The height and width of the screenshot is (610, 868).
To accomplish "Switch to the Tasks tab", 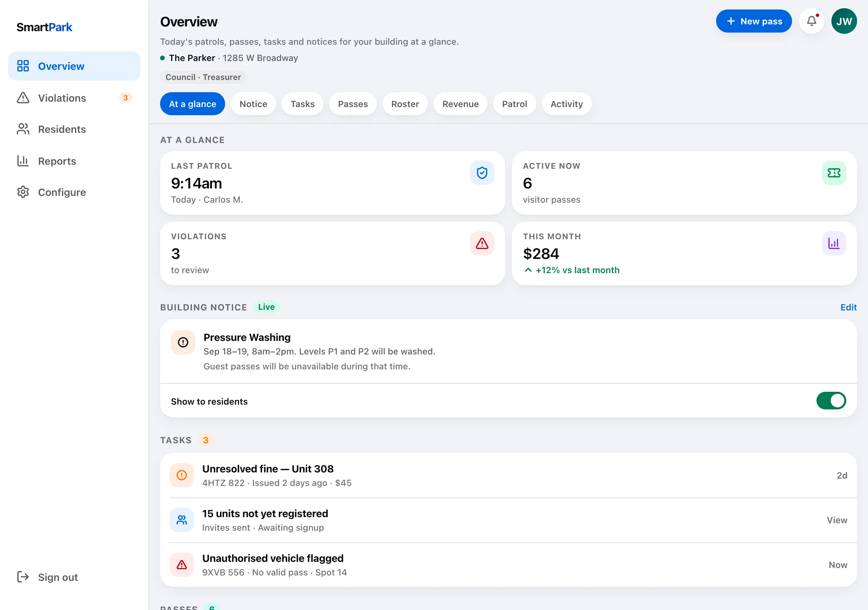I will (x=302, y=104).
